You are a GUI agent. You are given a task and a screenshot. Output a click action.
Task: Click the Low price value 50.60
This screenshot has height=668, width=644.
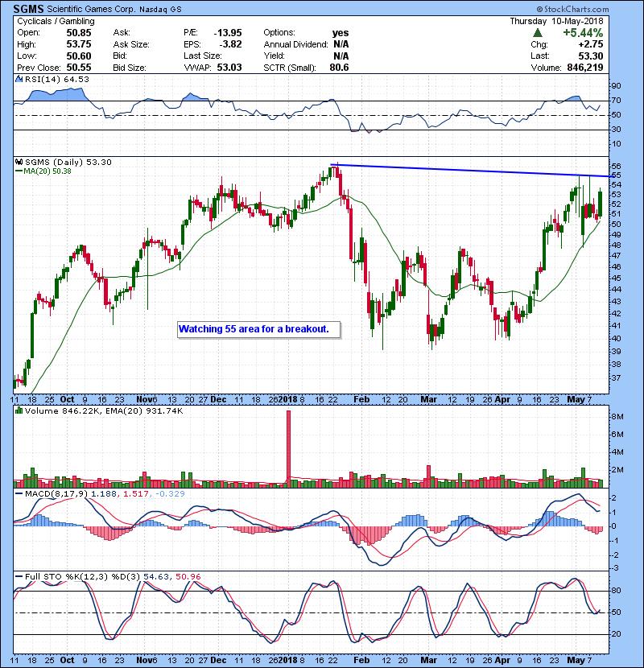(79, 56)
